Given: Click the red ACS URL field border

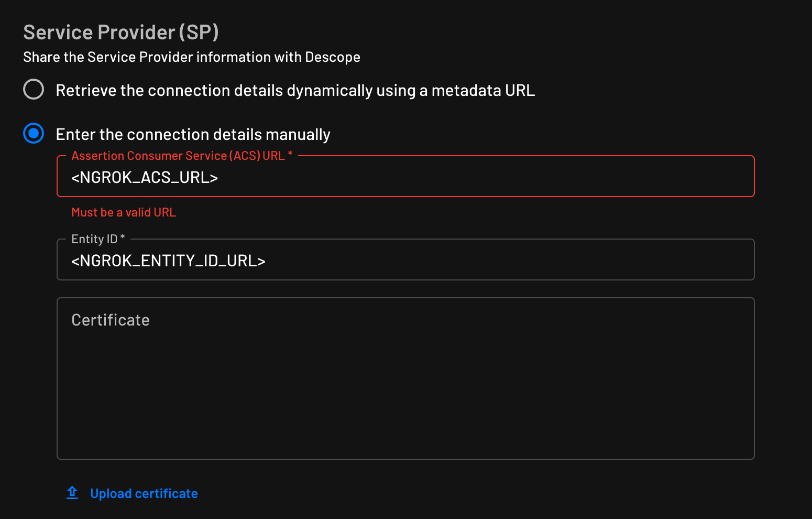Looking at the screenshot, I should coord(405,197).
